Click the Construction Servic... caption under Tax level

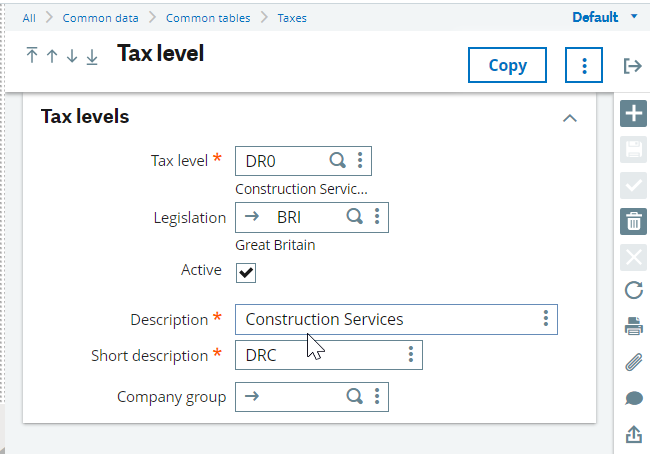[x=301, y=189]
